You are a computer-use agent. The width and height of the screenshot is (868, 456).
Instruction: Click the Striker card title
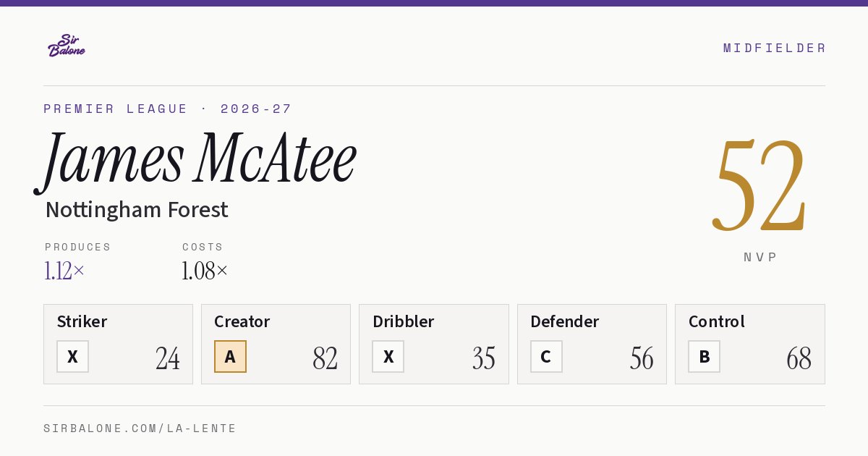(x=82, y=321)
